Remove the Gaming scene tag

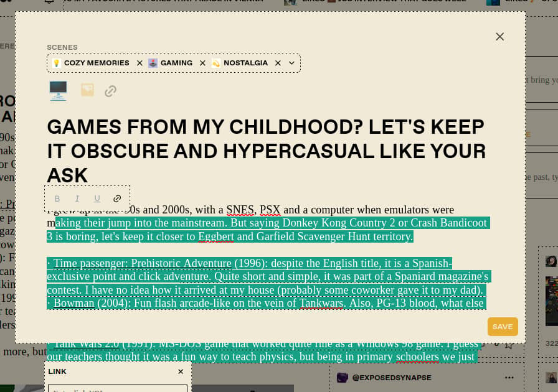click(202, 63)
